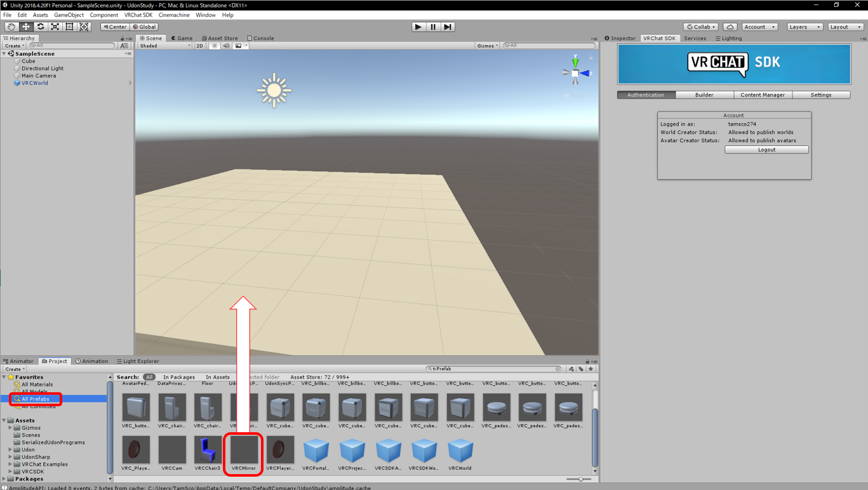Toggle scene lighting sun icon
Image resolution: width=868 pixels, height=490 pixels.
click(x=215, y=46)
